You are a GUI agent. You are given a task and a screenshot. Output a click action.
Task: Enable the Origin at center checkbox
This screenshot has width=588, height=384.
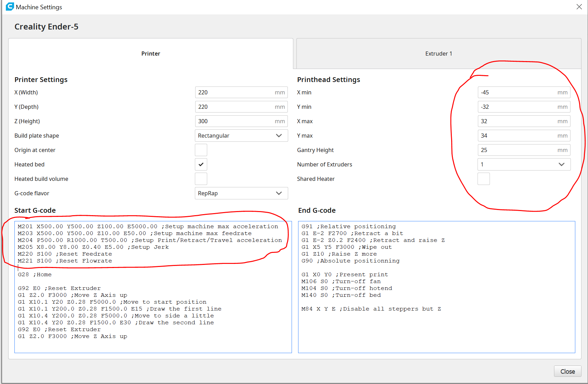click(201, 150)
